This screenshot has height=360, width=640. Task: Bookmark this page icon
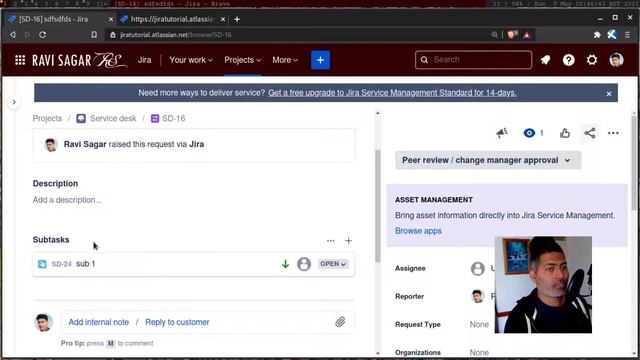[94, 35]
